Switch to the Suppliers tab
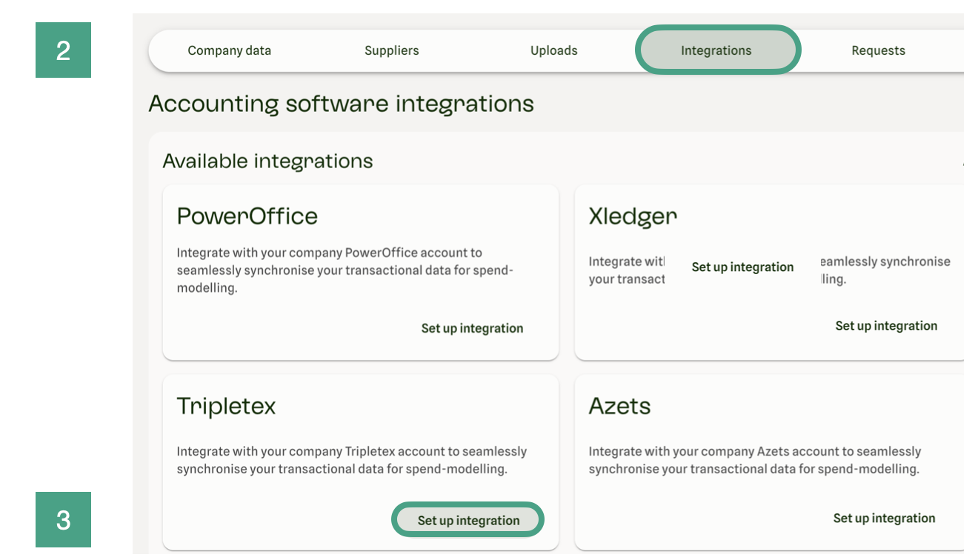The width and height of the screenshot is (975, 560). [391, 50]
